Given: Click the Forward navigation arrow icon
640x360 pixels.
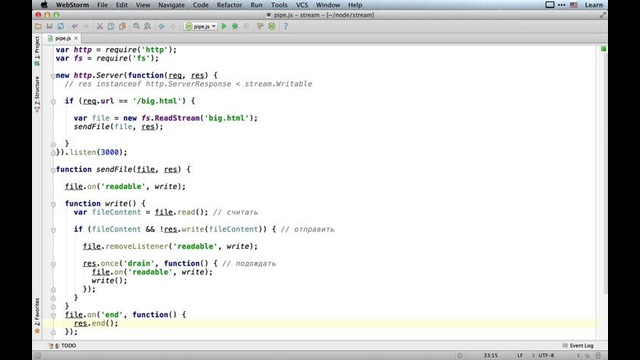Looking at the screenshot, I should (x=173, y=27).
